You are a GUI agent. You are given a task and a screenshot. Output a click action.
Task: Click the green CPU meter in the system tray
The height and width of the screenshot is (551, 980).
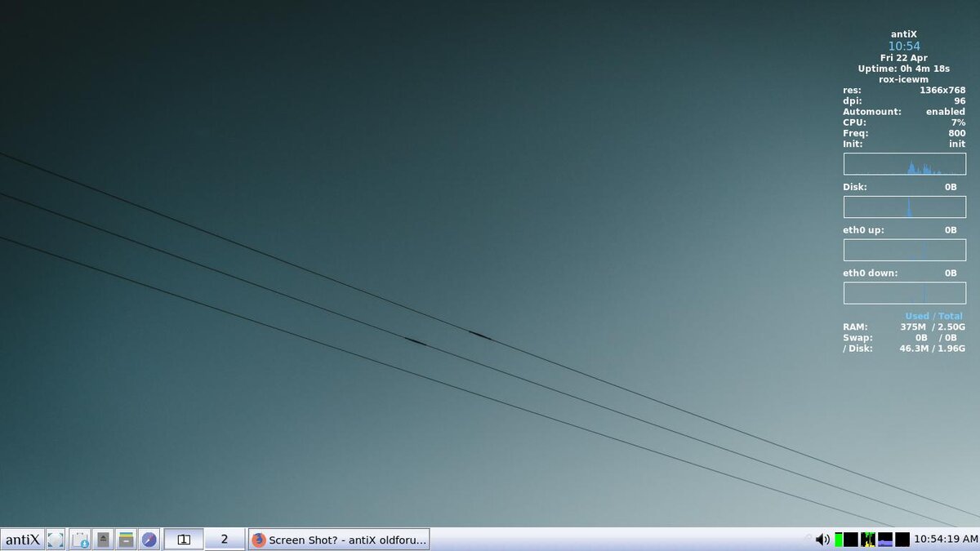pyautogui.click(x=838, y=539)
